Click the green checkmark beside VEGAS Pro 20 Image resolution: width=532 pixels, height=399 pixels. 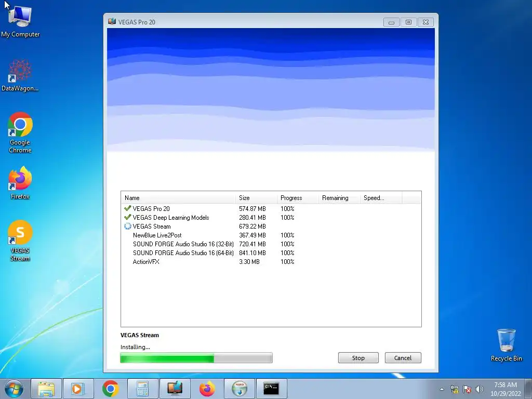(128, 208)
